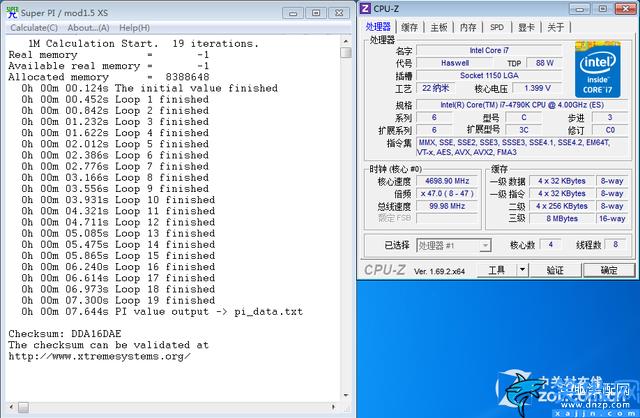The width and height of the screenshot is (640, 418).
Task: Click the Super PI app icon in title bar
Action: pyautogui.click(x=12, y=12)
